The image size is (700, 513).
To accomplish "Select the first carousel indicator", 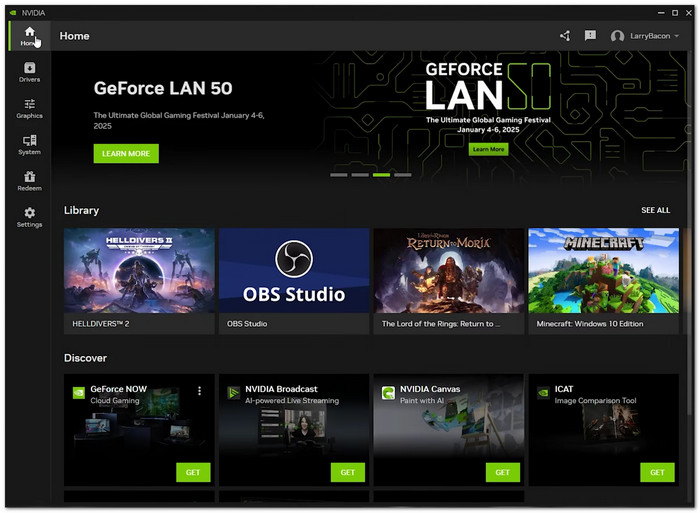I will click(x=339, y=175).
